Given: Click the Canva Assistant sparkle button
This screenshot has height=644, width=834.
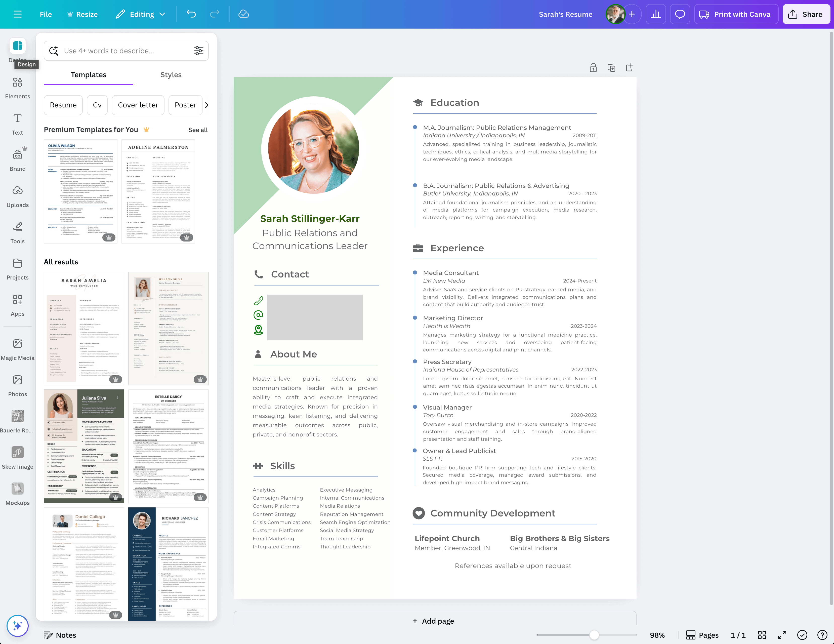Looking at the screenshot, I should (17, 625).
